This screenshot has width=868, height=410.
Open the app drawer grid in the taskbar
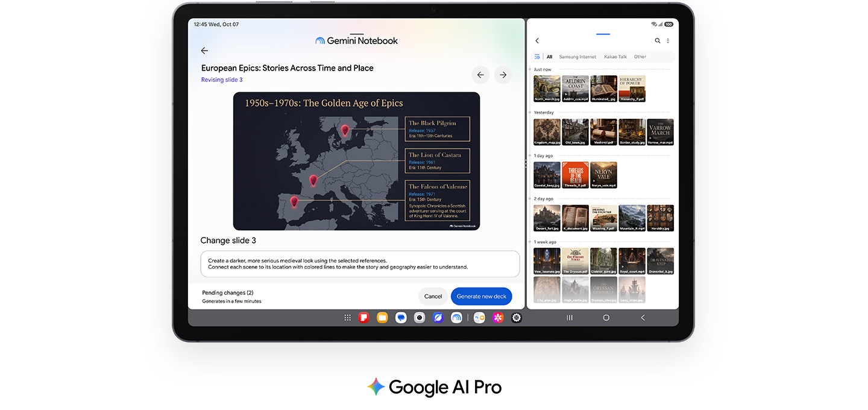(x=348, y=318)
